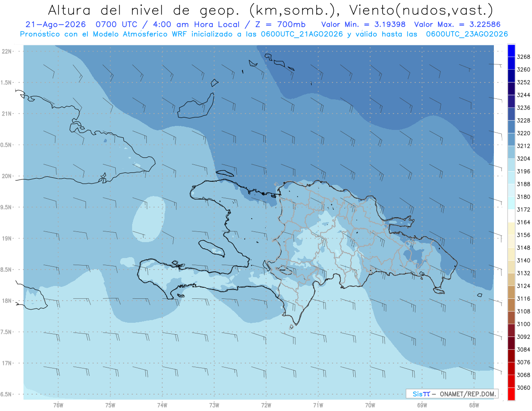The height and width of the screenshot is (411, 532).
Task: Click the 3060 colorbar label
Action: [524, 388]
